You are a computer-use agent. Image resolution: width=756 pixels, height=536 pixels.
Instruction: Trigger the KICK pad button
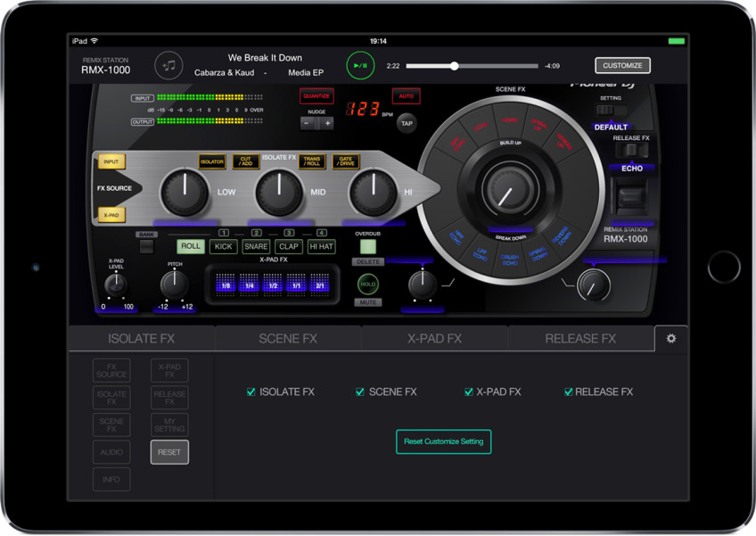[223, 246]
